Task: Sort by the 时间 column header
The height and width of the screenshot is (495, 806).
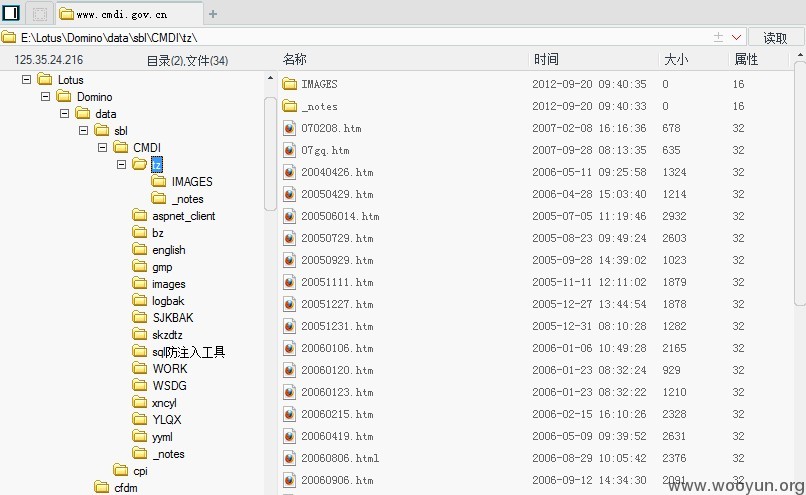Action: tap(546, 60)
